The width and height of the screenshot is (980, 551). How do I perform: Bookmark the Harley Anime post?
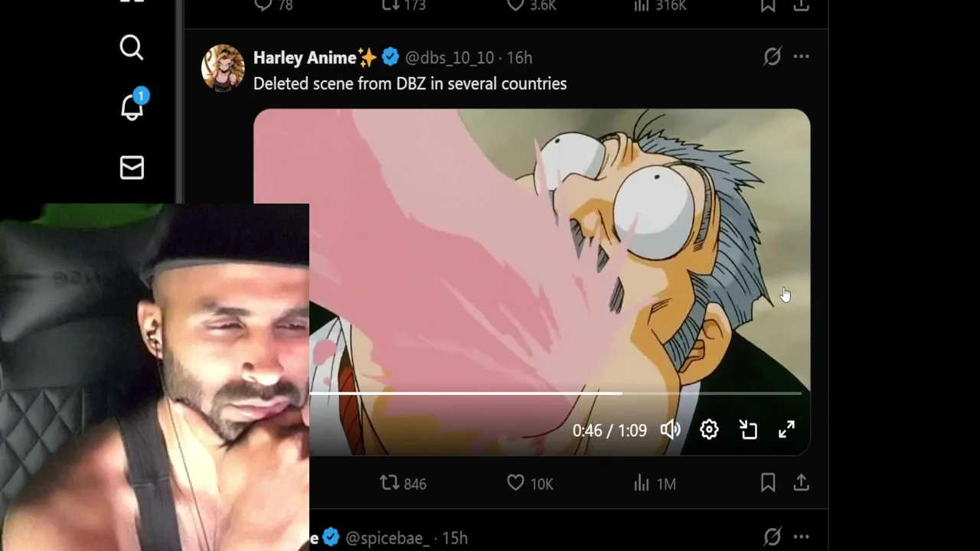(x=768, y=483)
